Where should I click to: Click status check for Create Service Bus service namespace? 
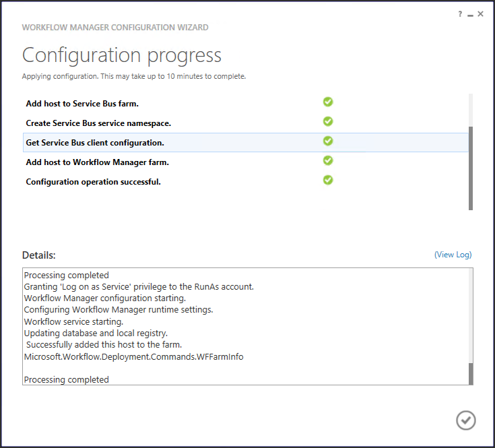328,122
